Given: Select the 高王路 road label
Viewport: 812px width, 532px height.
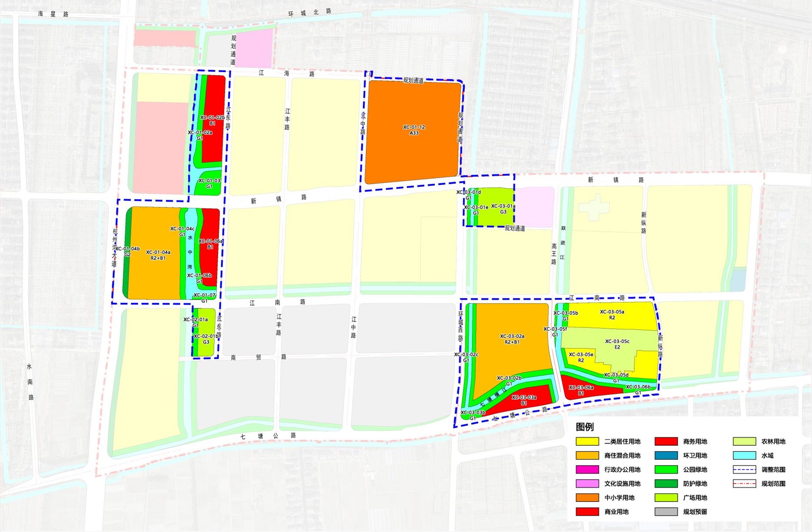Looking at the screenshot, I should coord(554,254).
